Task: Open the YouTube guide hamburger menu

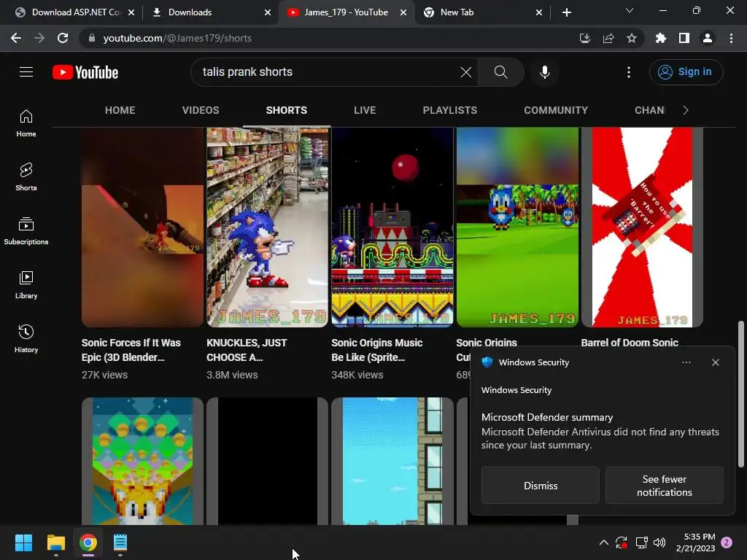Action: [x=26, y=72]
